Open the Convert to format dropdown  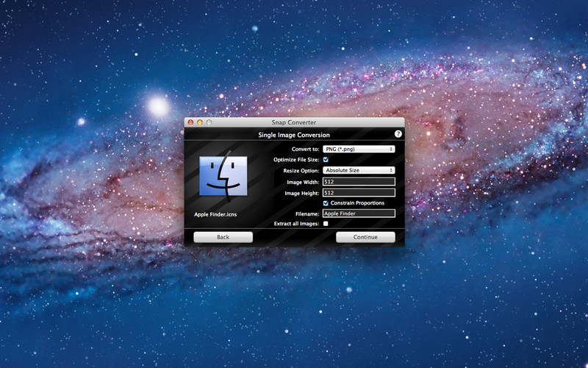pyautogui.click(x=359, y=149)
